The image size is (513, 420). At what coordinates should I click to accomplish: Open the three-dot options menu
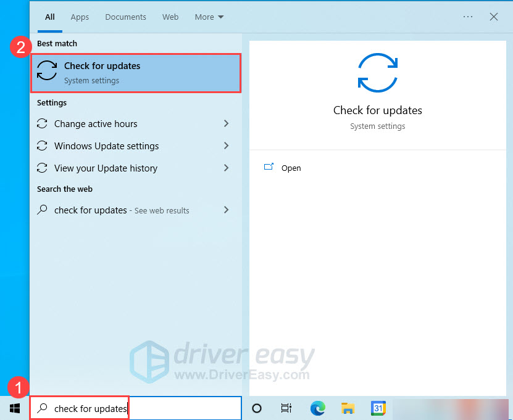tap(468, 17)
